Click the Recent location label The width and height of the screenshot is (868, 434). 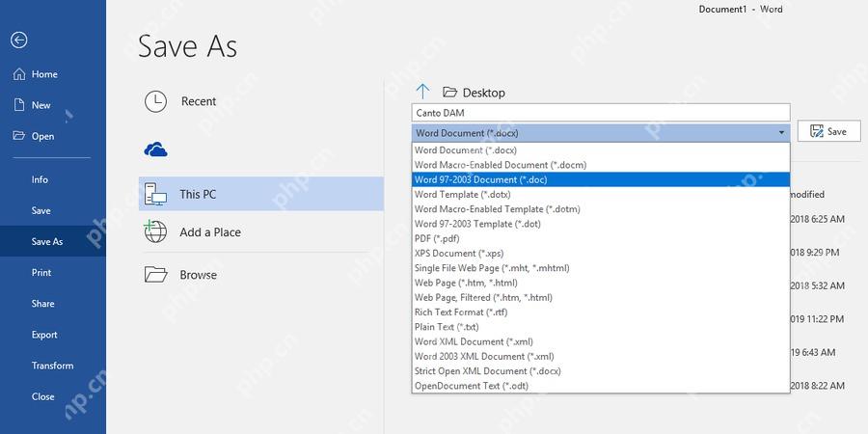(x=199, y=101)
